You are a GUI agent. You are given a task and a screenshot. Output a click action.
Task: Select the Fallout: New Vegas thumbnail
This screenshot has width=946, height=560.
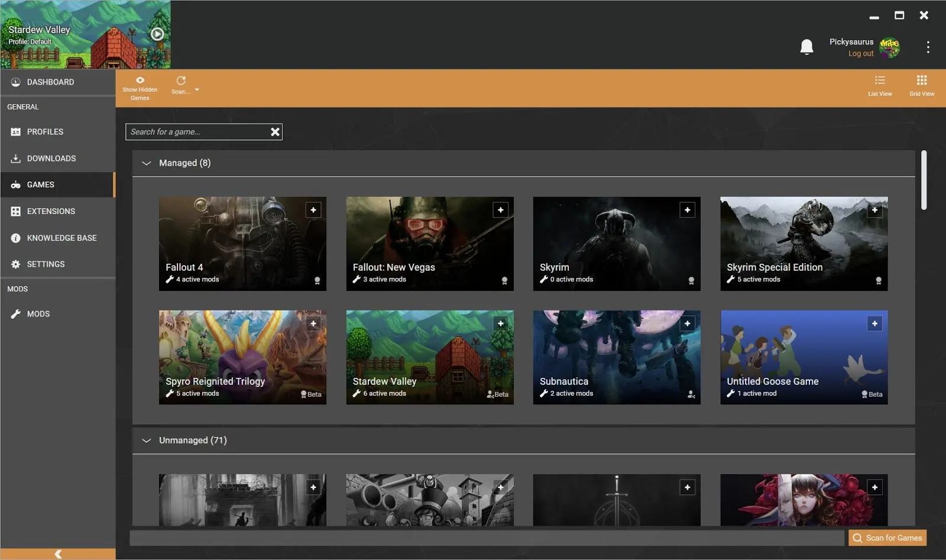[x=430, y=244]
